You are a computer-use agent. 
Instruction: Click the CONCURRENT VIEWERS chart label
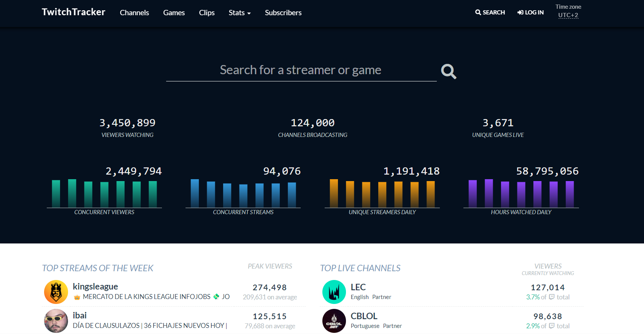[104, 212]
